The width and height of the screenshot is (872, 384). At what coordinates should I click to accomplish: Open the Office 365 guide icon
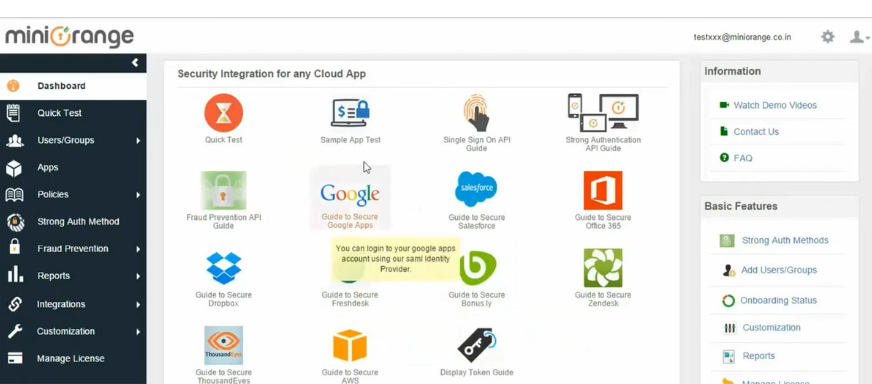point(603,190)
